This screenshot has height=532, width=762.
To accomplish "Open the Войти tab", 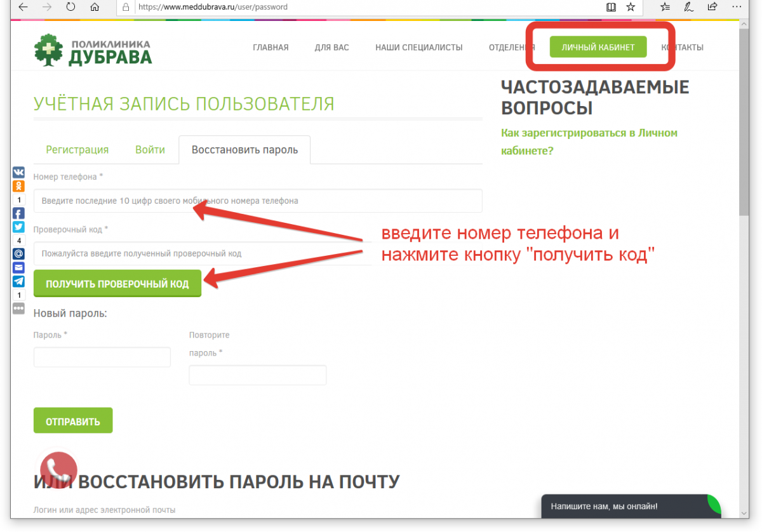I will coord(150,150).
